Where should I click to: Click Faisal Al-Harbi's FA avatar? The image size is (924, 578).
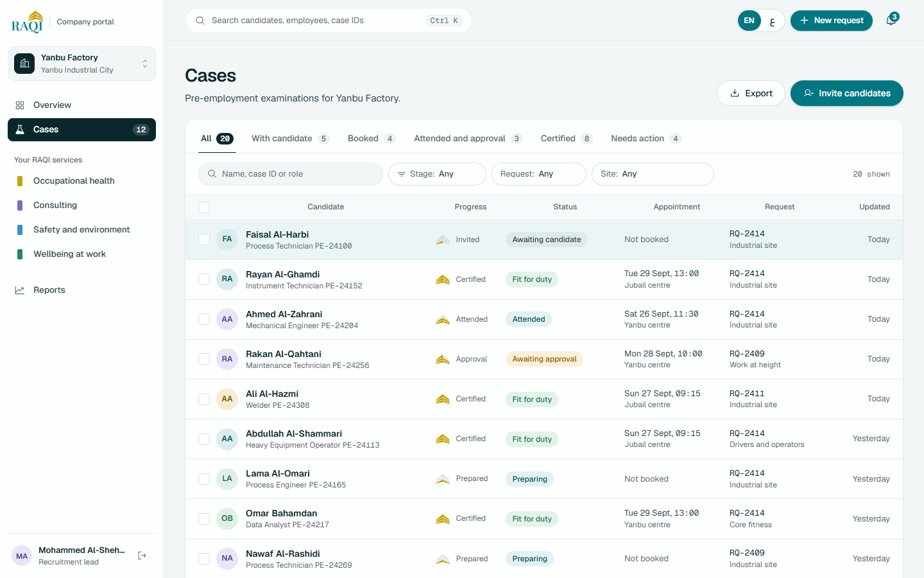227,240
